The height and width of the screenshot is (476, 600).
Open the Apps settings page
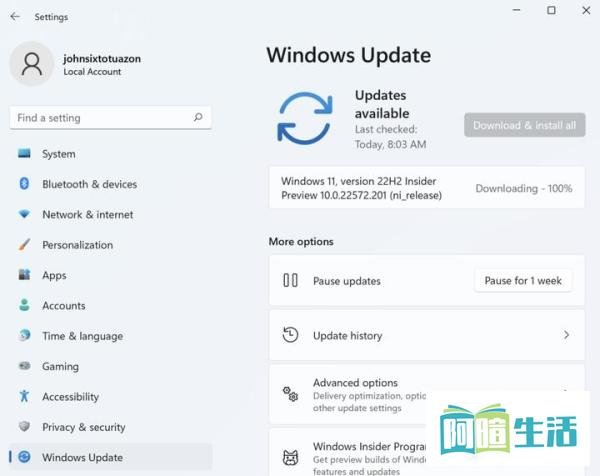pos(111,275)
